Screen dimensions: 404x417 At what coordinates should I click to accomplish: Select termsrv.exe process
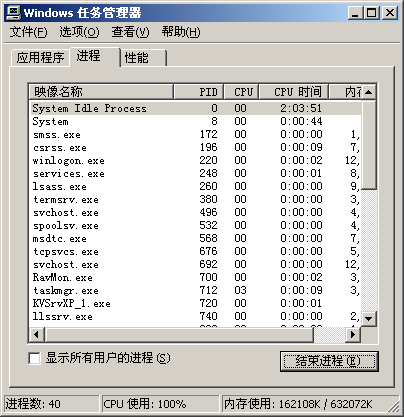click(x=195, y=199)
